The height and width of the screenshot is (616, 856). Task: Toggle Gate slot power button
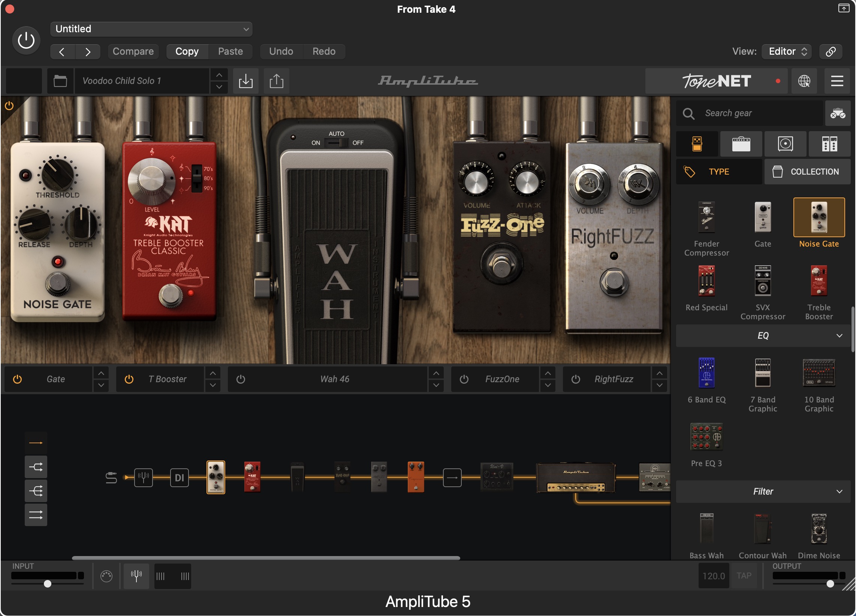pyautogui.click(x=17, y=379)
